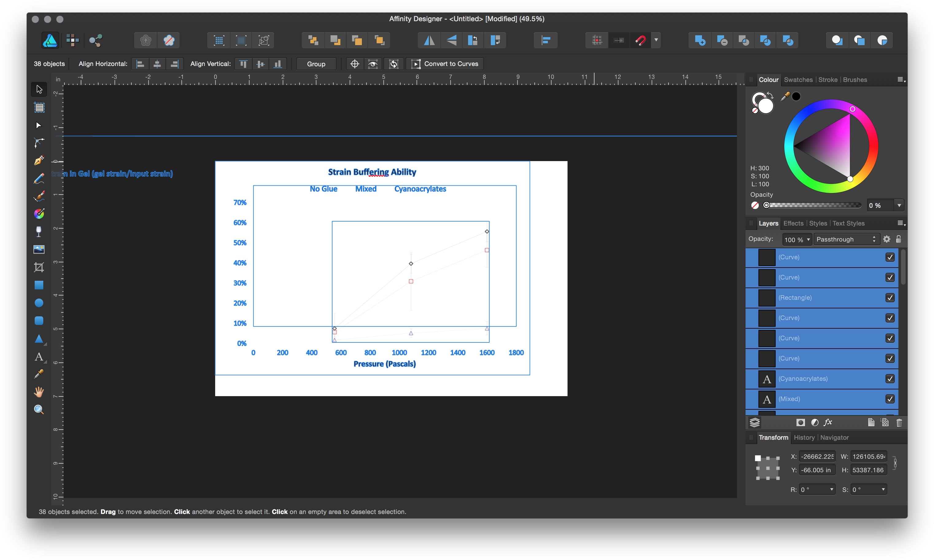Select the Zoom tool

[39, 409]
